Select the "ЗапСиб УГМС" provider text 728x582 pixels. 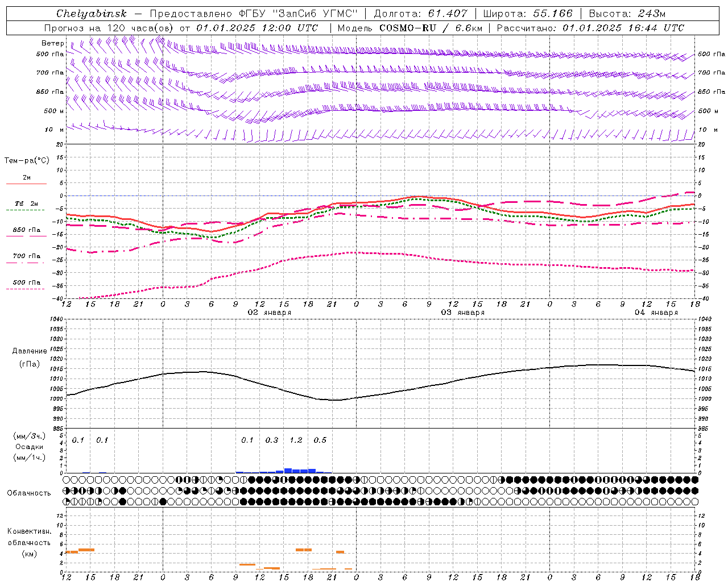(x=316, y=14)
